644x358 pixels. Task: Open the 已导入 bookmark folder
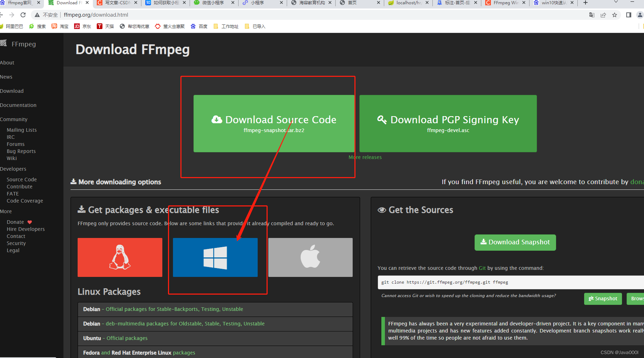255,26
